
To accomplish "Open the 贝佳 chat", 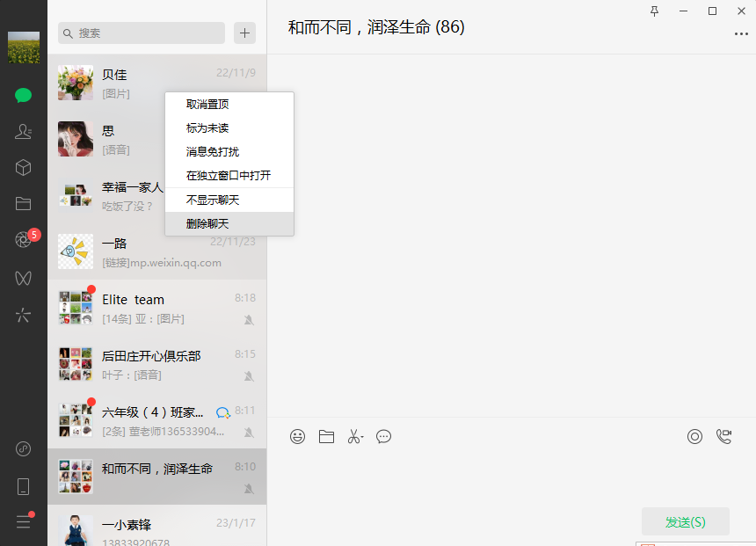I will (156, 83).
